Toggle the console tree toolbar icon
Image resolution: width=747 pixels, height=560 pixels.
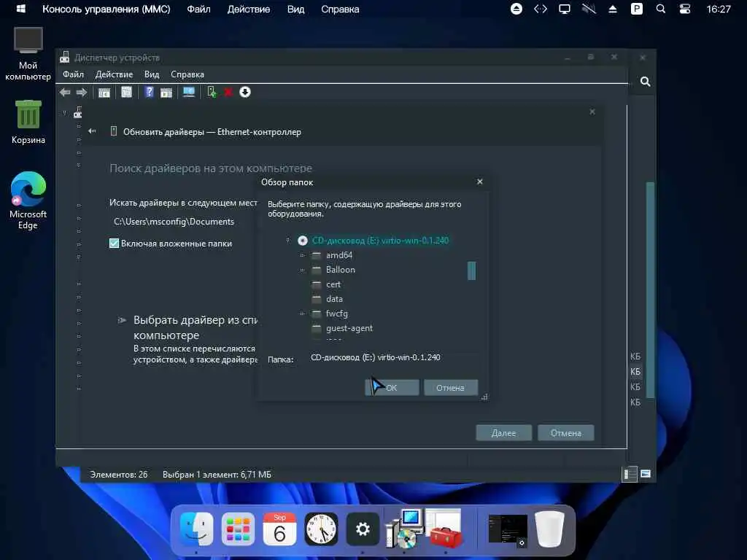[104, 93]
